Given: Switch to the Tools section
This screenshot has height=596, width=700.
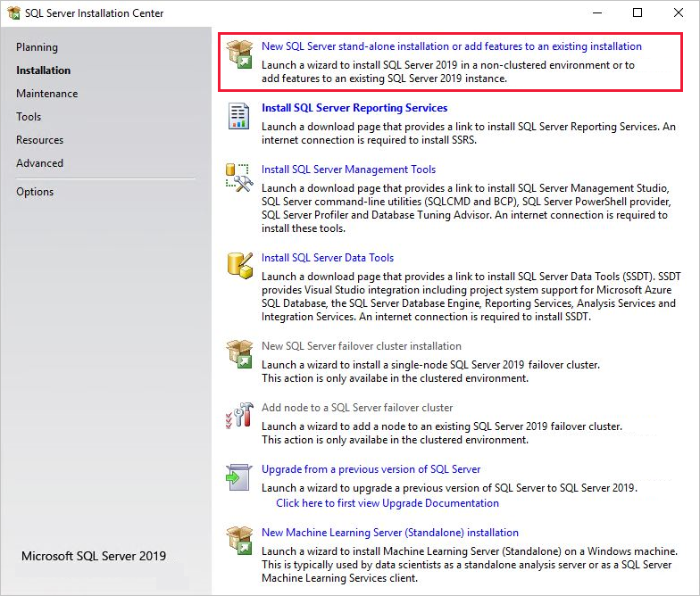Looking at the screenshot, I should [x=29, y=117].
